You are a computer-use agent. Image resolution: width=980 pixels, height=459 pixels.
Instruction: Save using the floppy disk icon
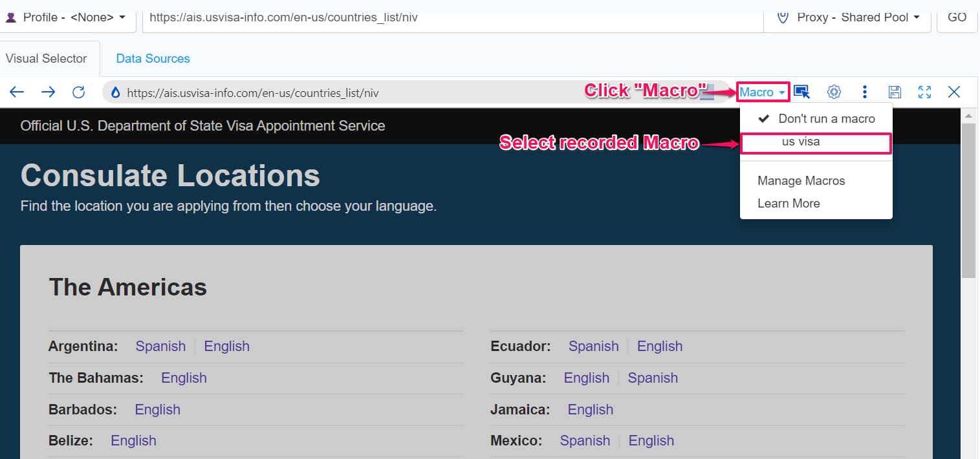[895, 92]
